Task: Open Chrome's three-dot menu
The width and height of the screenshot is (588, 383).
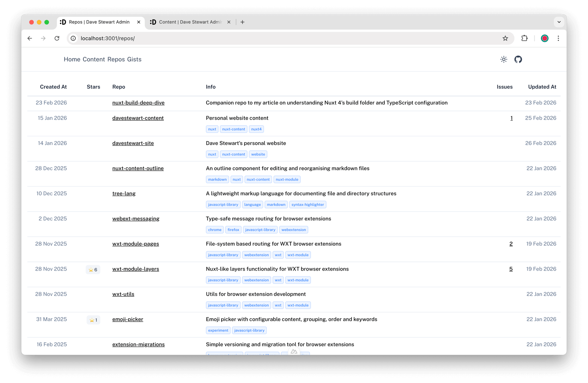Action: pyautogui.click(x=558, y=38)
